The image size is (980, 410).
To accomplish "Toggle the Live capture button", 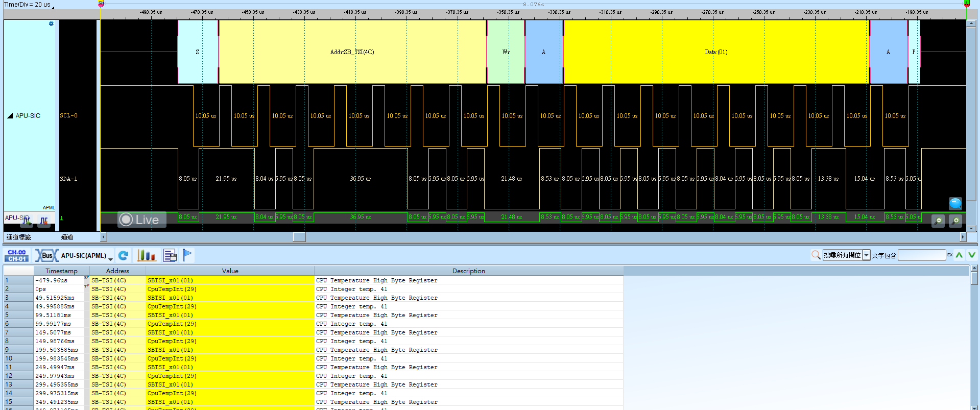I will click(142, 220).
